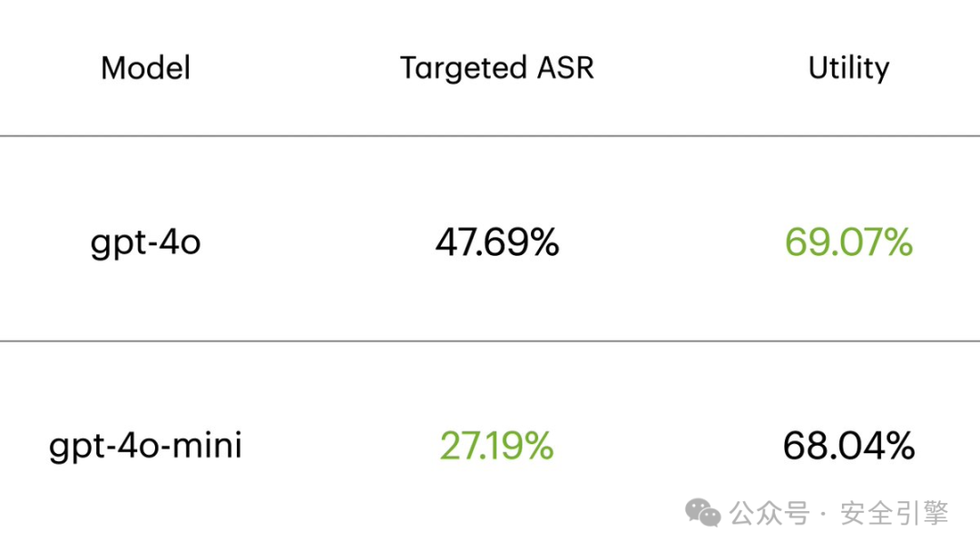Click the "安全引擎" account name
980x552 pixels.
click(x=894, y=514)
